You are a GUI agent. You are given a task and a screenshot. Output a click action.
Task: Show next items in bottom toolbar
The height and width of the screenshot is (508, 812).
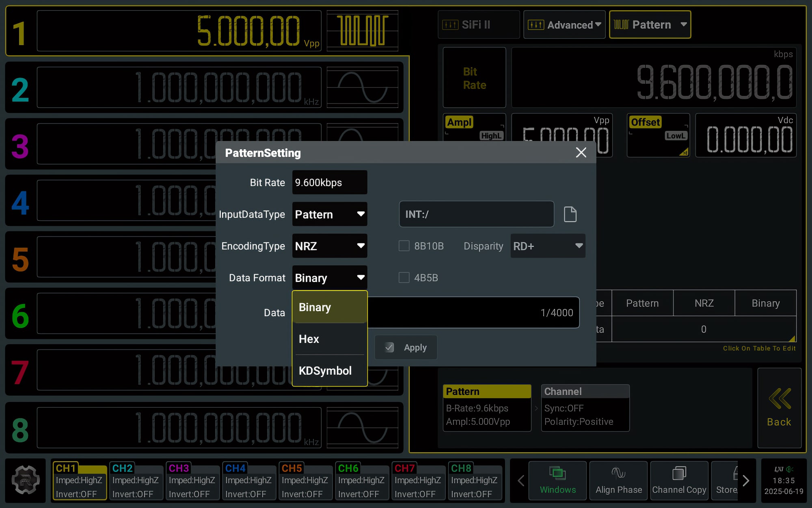(x=746, y=481)
